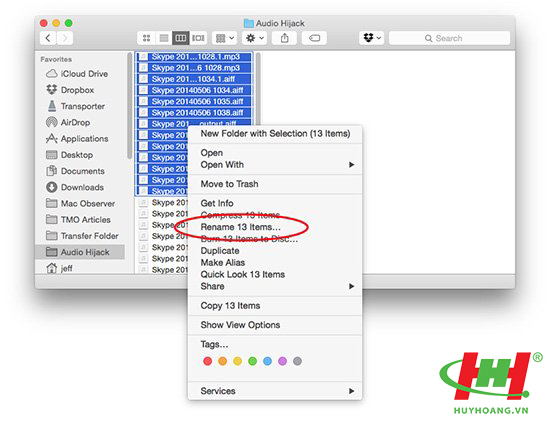The image size is (550, 421).
Task: Open jeff home folder in sidebar
Action: click(x=59, y=268)
